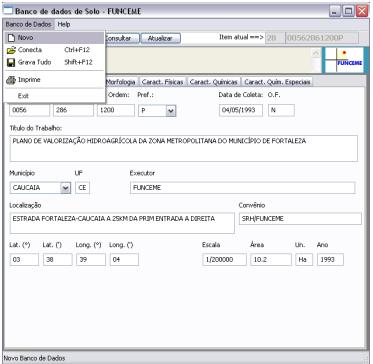373x364 pixels.
Task: Click the status bar text Novo Banco de Dados
Action: coord(34,359)
